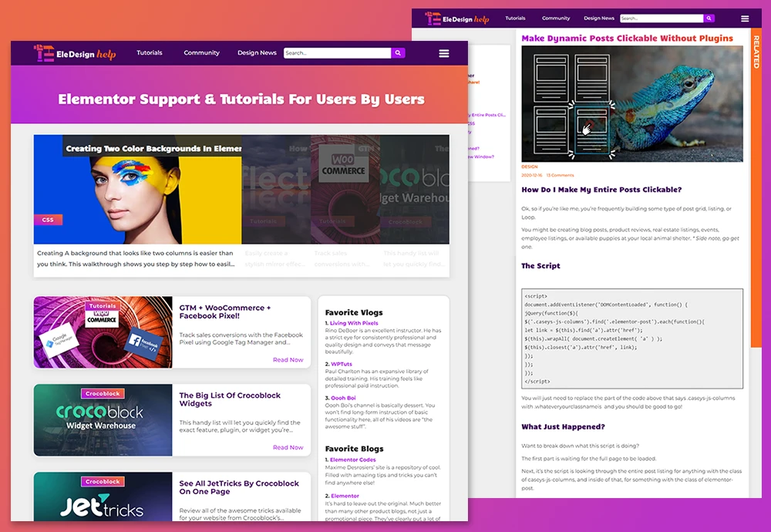771x532 pixels.
Task: Open the Community menu in front window
Action: (x=201, y=53)
